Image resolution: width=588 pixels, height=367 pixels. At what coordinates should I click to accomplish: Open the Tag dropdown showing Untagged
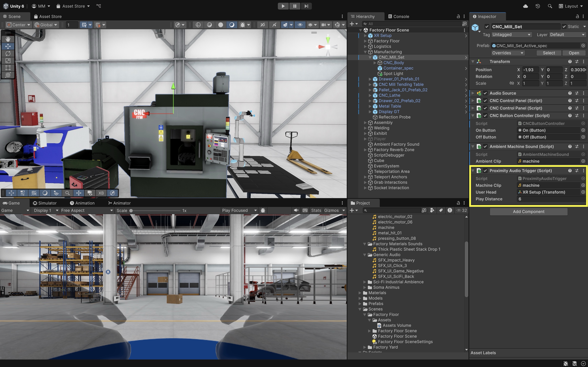511,35
